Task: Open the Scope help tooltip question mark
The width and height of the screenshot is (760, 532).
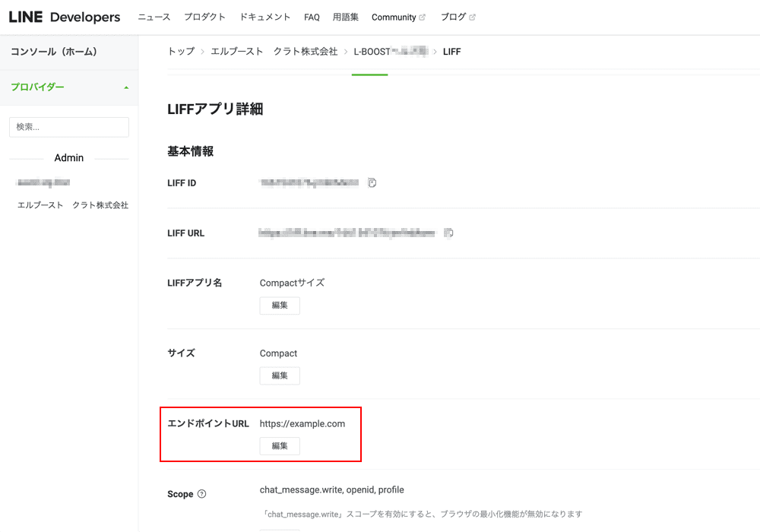Action: coord(201,494)
